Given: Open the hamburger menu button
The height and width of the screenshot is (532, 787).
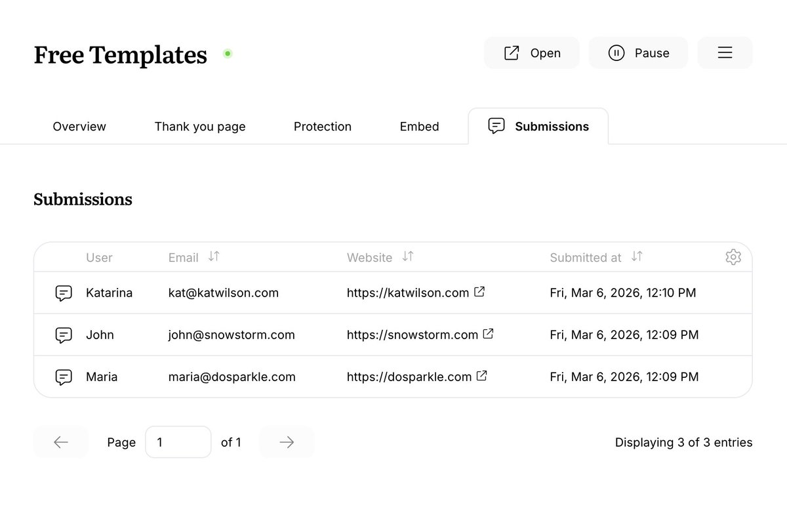Looking at the screenshot, I should (x=725, y=52).
